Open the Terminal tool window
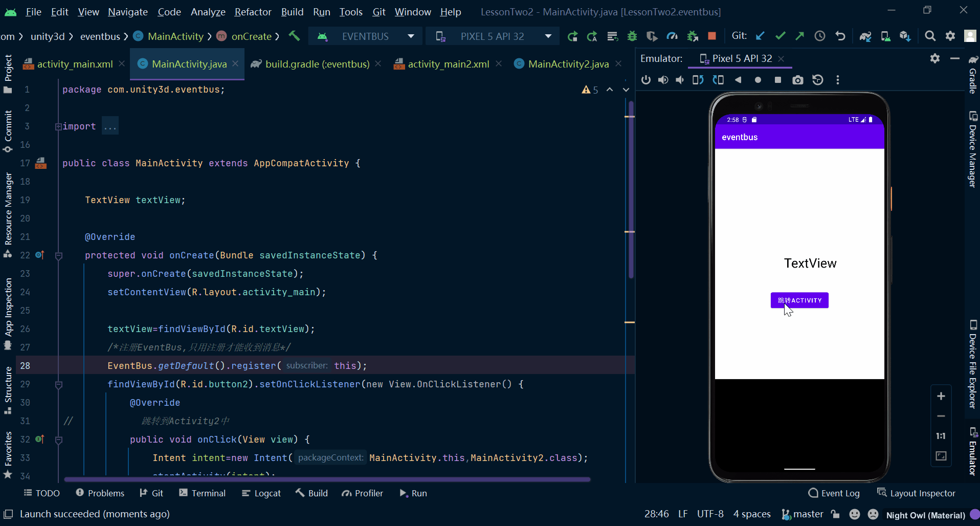The width and height of the screenshot is (980, 526). (203, 493)
